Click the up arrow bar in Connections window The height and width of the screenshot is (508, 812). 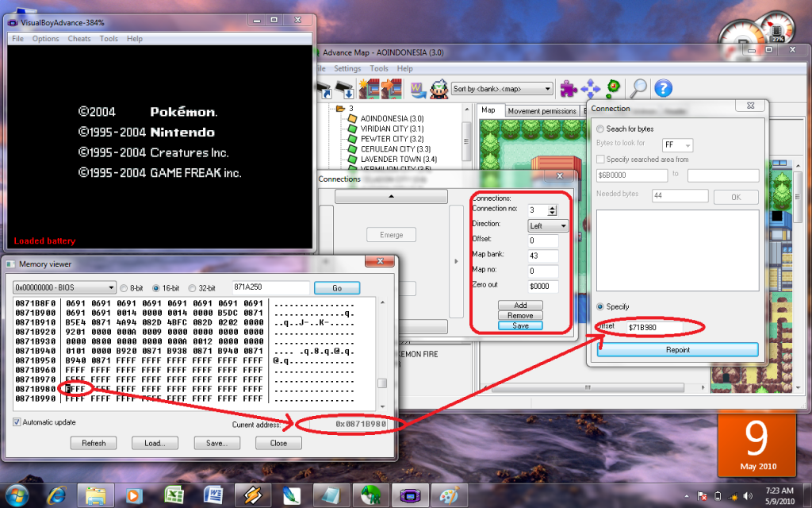tap(391, 197)
